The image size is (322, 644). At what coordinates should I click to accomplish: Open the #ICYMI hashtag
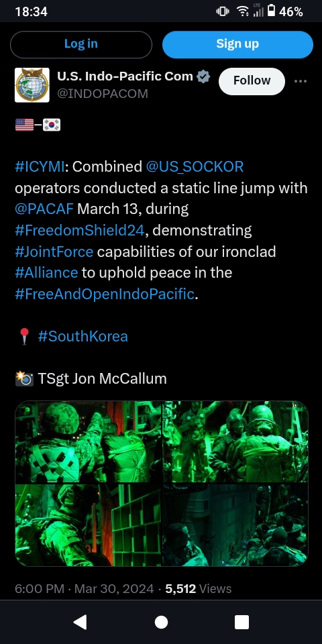[40, 167]
